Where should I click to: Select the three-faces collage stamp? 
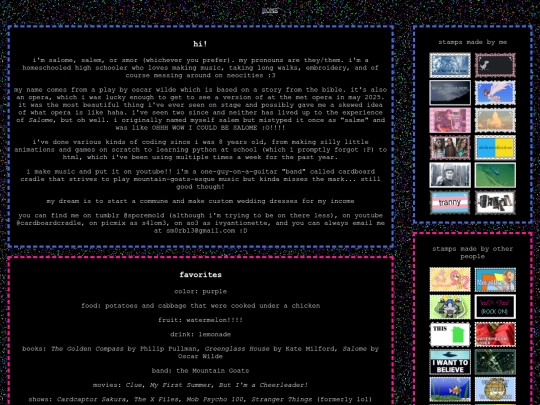450,148
